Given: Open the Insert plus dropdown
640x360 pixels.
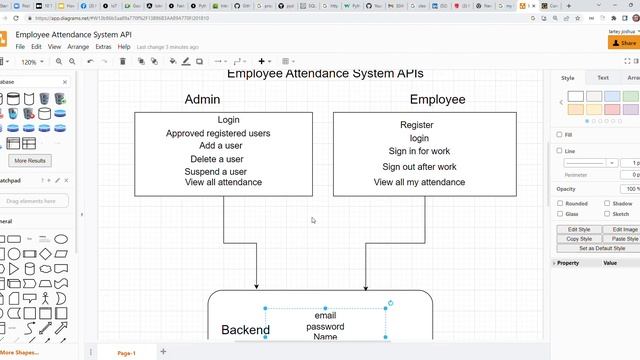Looking at the screenshot, I should [x=264, y=62].
